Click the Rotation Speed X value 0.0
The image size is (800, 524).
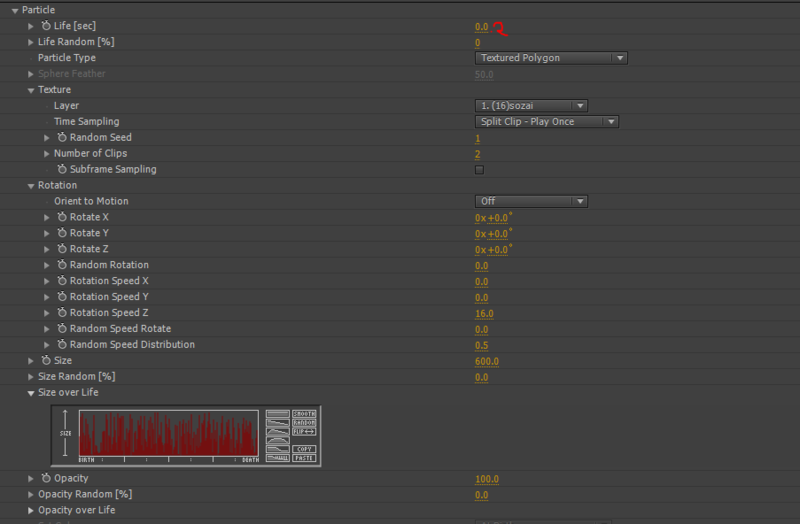click(x=481, y=282)
